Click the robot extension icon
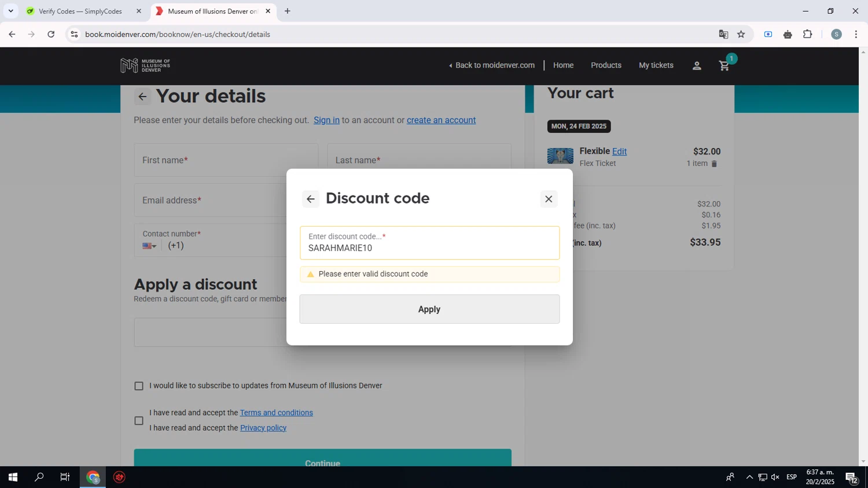868x488 pixels. click(788, 34)
